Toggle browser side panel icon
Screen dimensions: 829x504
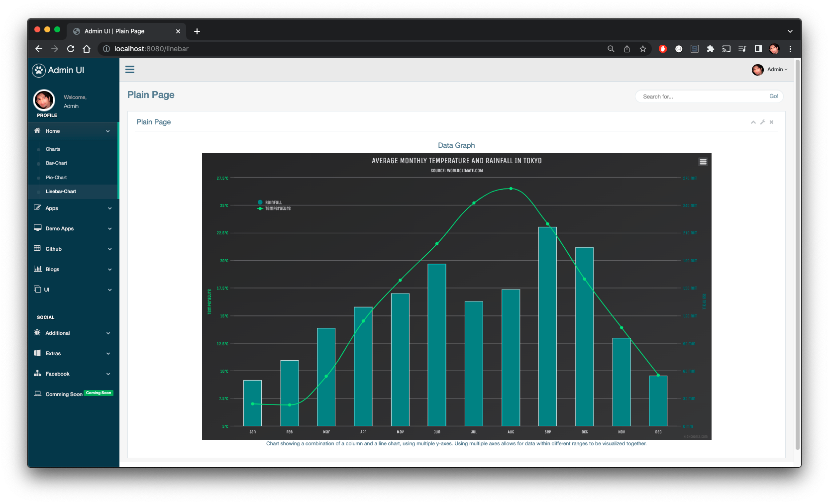coord(758,49)
